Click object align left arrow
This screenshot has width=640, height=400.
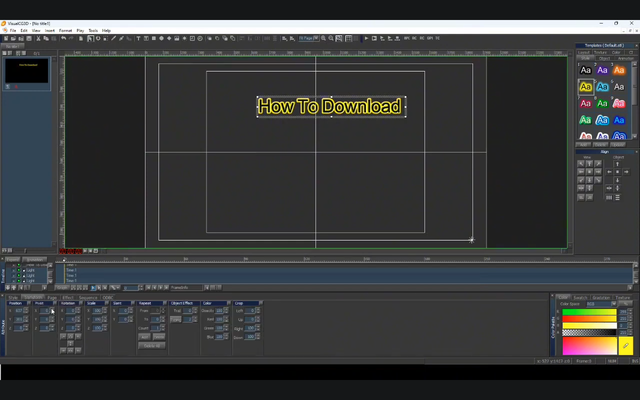point(609,172)
